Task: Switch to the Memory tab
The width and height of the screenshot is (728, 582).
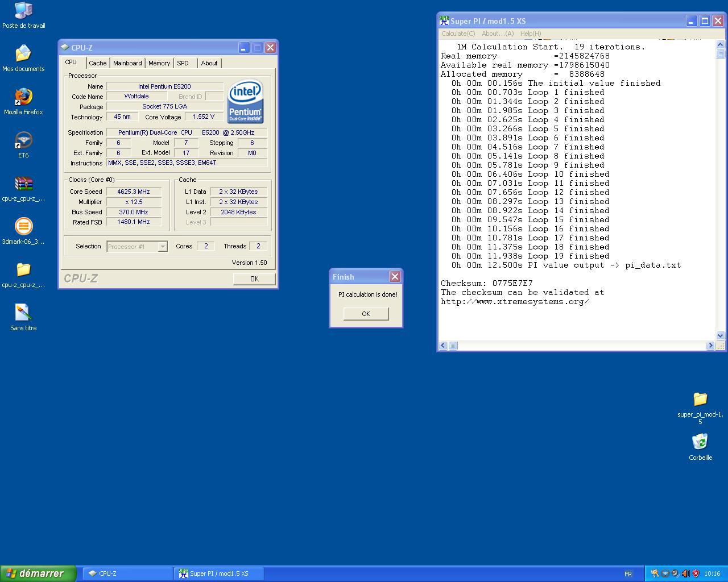Action: point(159,63)
